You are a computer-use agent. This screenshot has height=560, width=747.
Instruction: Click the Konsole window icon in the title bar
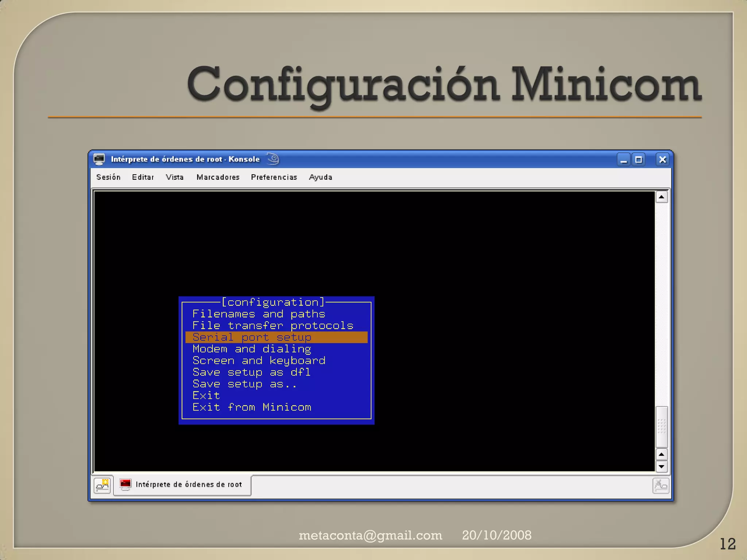(x=99, y=159)
